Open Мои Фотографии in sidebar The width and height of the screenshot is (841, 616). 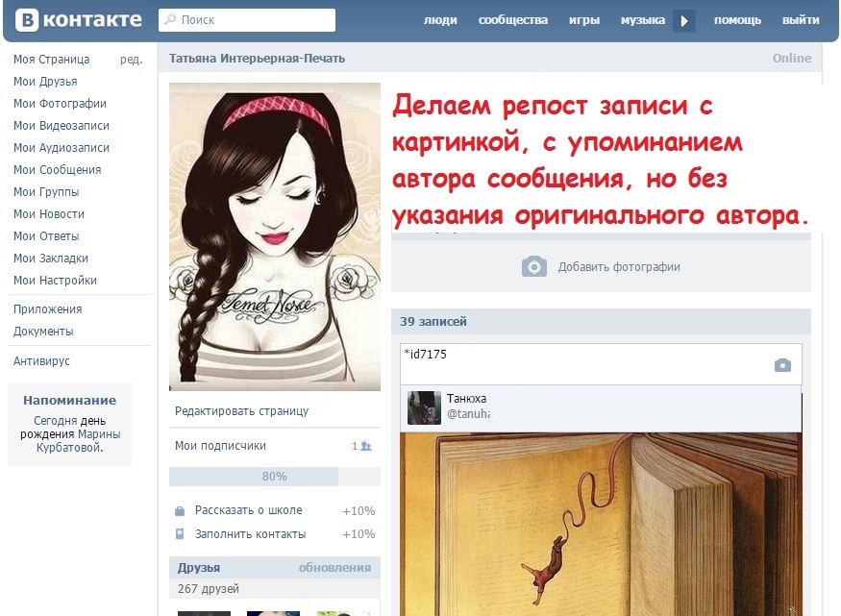point(60,104)
